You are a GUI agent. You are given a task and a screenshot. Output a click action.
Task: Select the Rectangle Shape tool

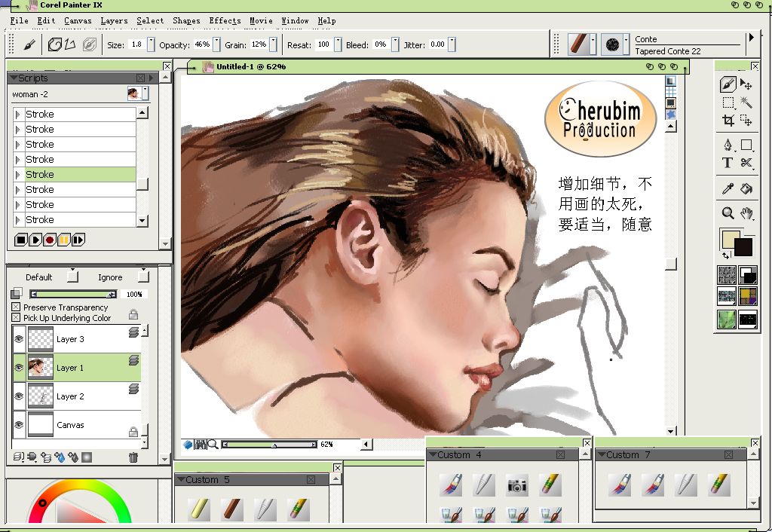point(746,145)
